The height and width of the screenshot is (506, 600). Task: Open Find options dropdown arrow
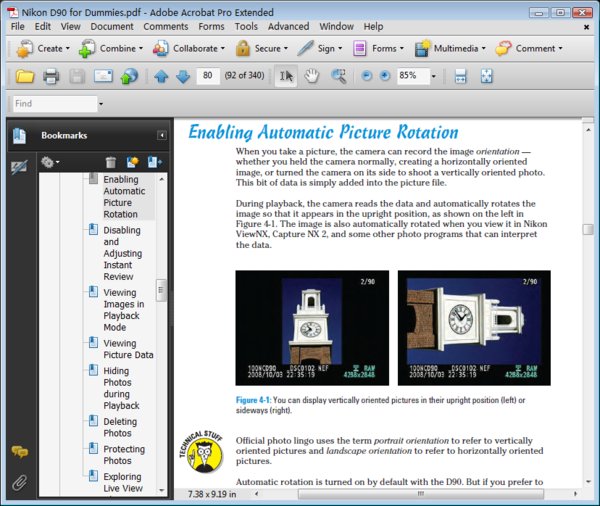click(x=101, y=104)
